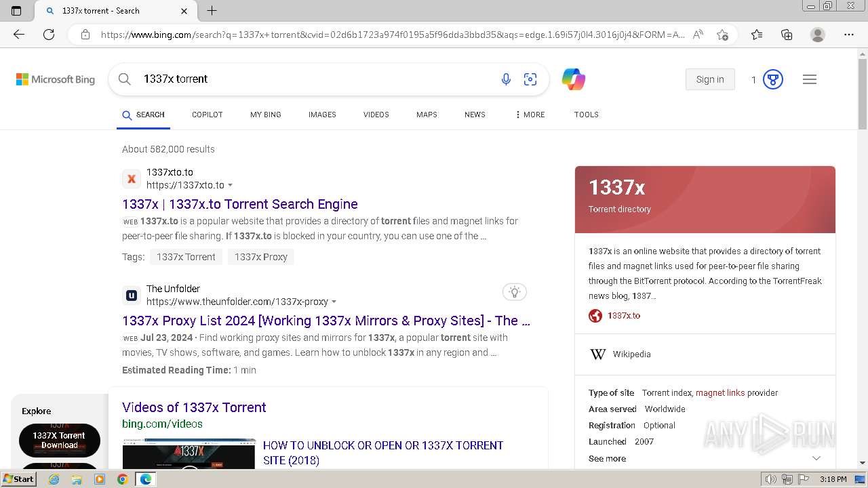Click the 1337x.to link in info panel
This screenshot has width=868, height=488.
click(624, 316)
